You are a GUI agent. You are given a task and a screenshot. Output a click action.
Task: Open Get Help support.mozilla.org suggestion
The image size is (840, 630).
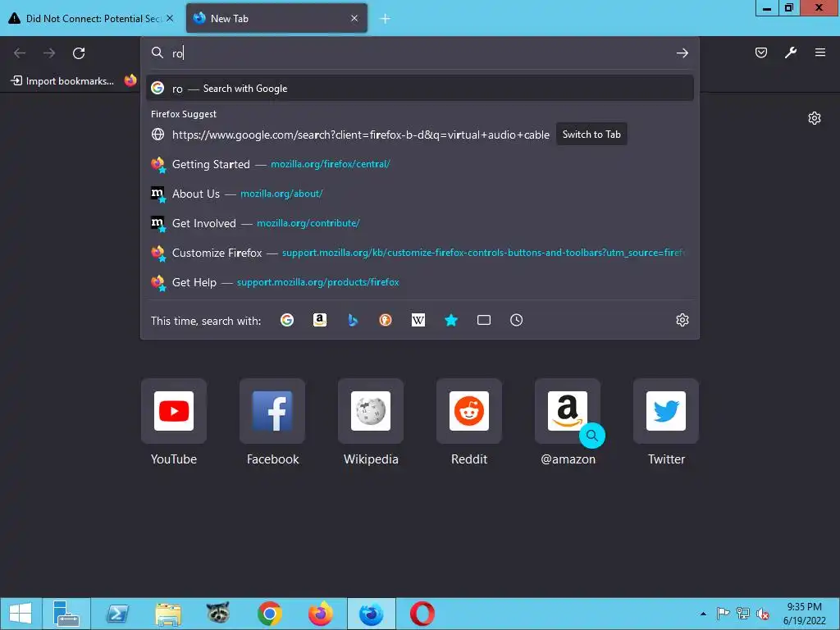pyautogui.click(x=419, y=282)
